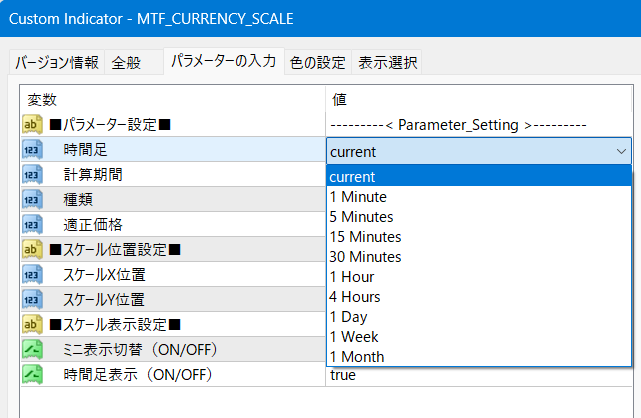Click the 'true' value of 時間足表示
The image size is (641, 418).
click(x=343, y=375)
